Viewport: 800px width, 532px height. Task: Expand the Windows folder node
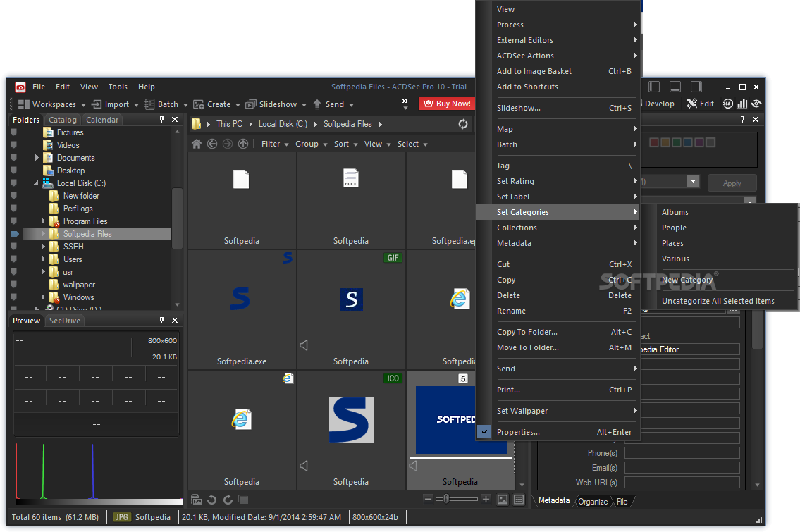coord(44,297)
